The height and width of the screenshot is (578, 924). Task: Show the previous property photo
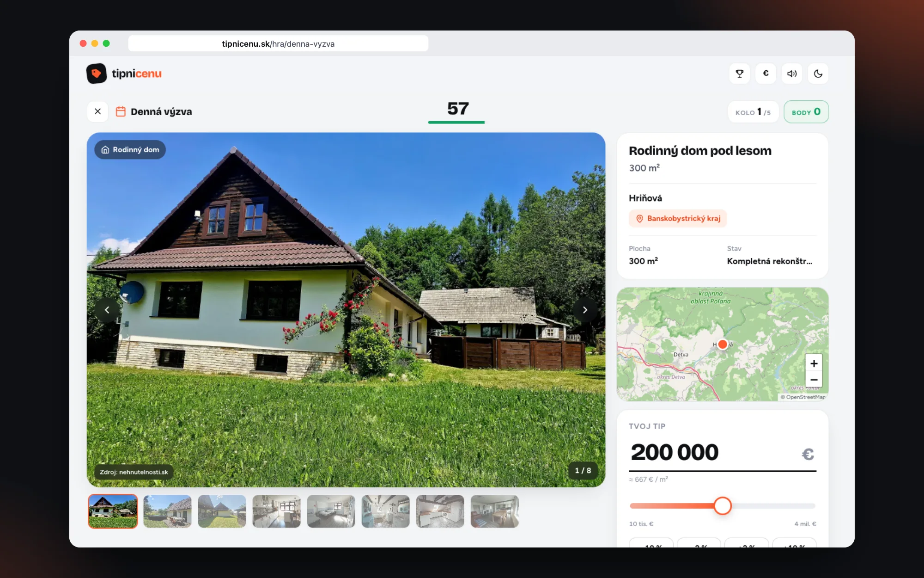coord(107,310)
